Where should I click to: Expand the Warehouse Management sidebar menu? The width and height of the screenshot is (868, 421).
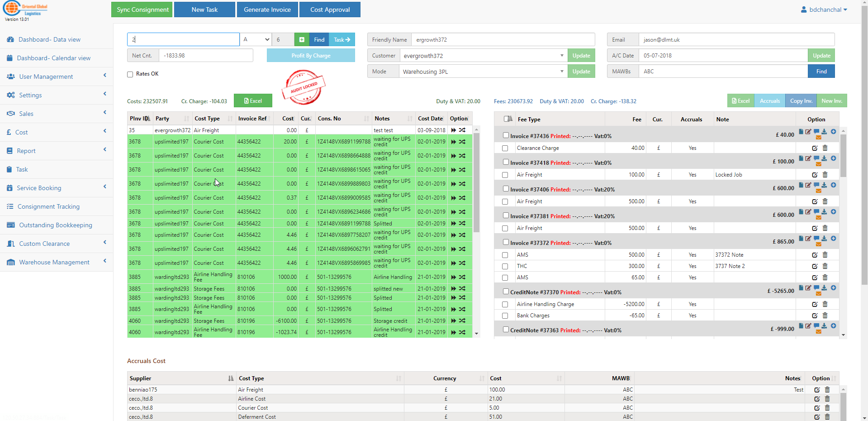point(54,262)
